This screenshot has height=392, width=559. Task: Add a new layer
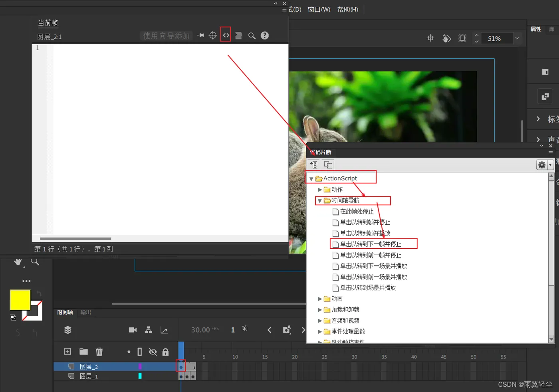tap(67, 351)
